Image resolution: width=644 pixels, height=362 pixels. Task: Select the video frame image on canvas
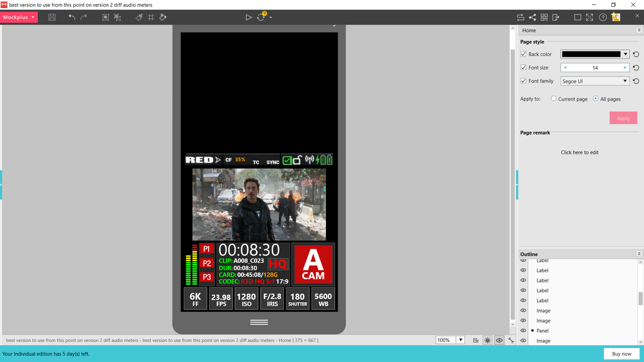(x=259, y=204)
